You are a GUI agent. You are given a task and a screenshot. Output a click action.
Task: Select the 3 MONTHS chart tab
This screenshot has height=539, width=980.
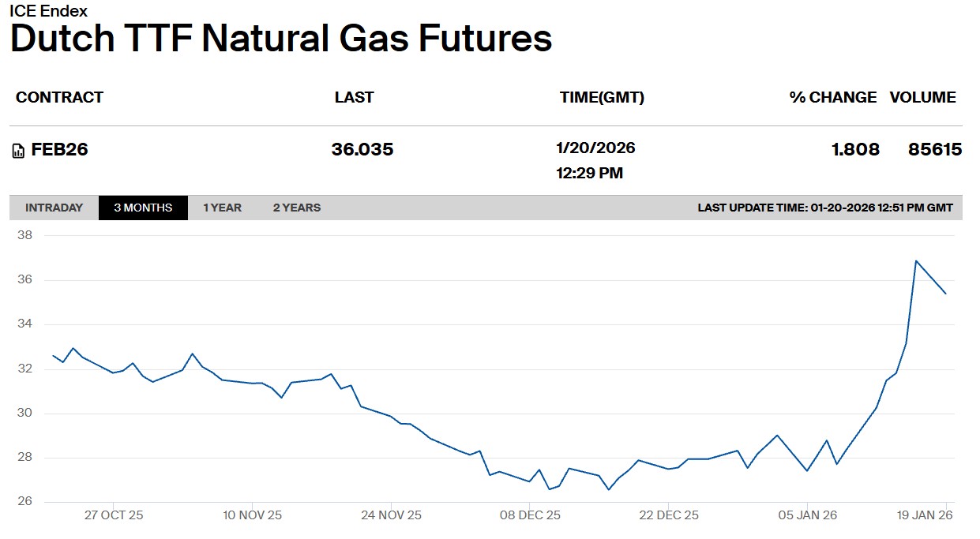[x=143, y=208]
